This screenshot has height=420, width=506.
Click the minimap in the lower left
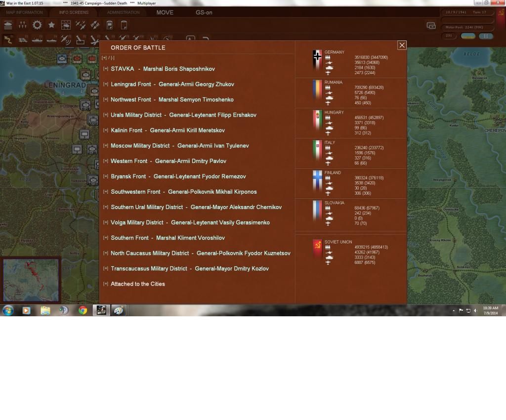coord(31,280)
